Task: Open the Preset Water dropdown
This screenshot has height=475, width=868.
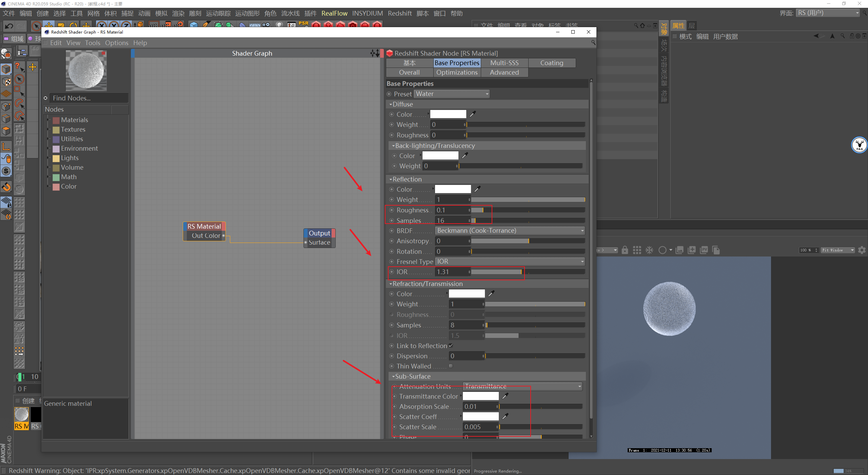Action: 452,94
